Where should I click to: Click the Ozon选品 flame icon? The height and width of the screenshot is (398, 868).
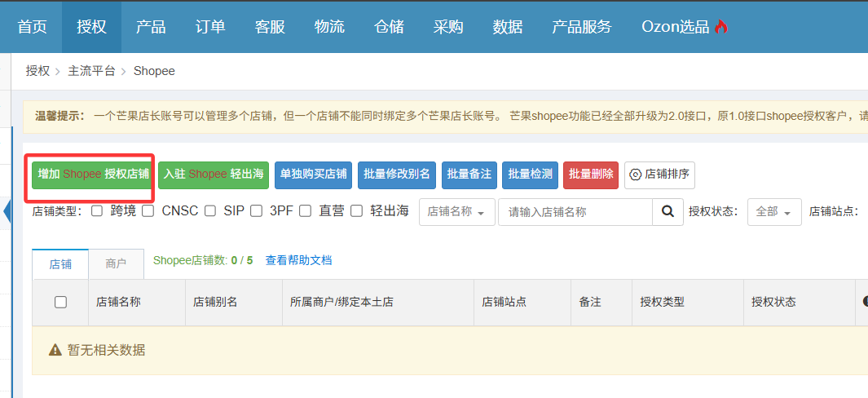[x=720, y=27]
